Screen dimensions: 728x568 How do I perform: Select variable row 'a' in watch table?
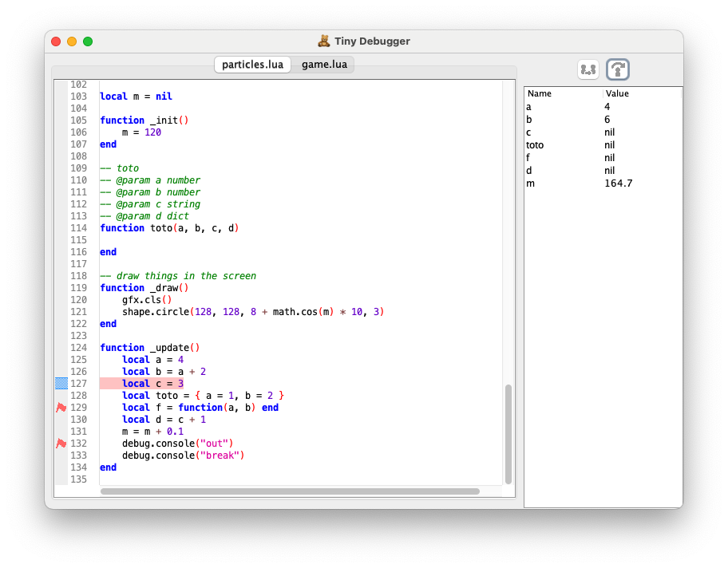603,107
